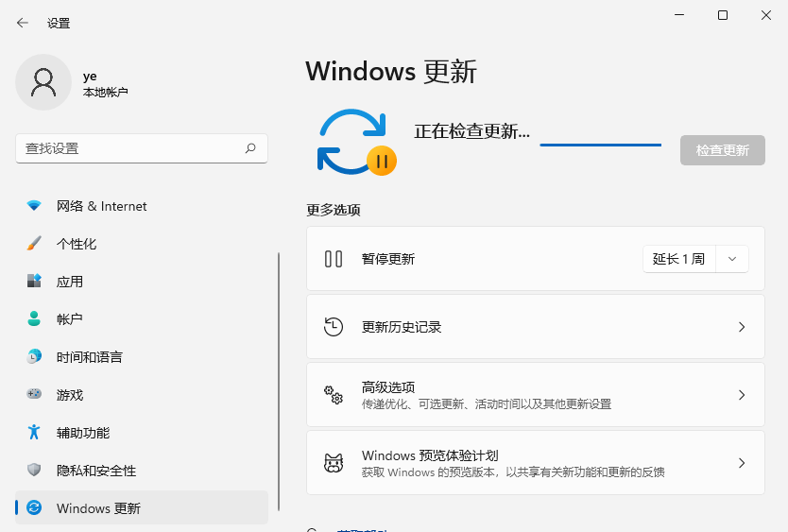Click the pause icon beside 暂停更新
The image size is (788, 532).
tap(334, 259)
